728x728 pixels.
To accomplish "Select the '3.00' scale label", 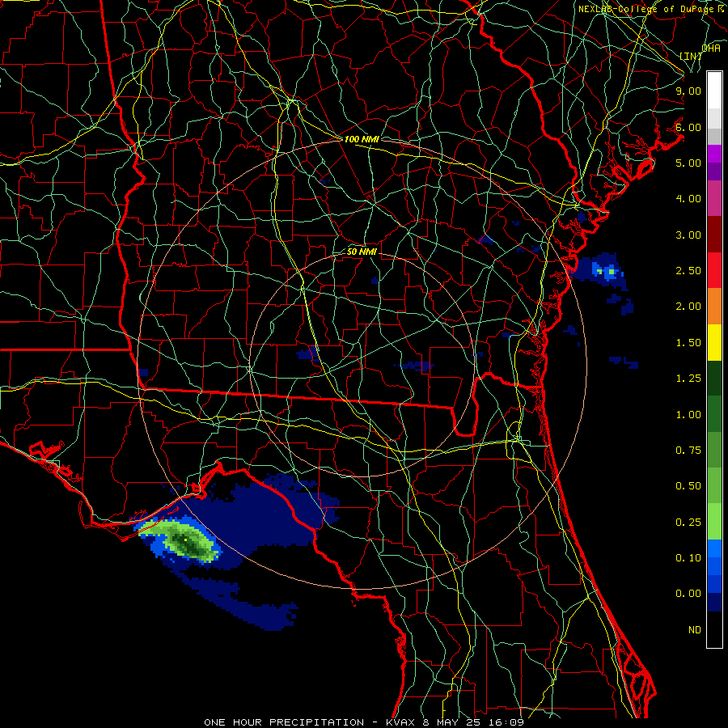I will (x=688, y=235).
